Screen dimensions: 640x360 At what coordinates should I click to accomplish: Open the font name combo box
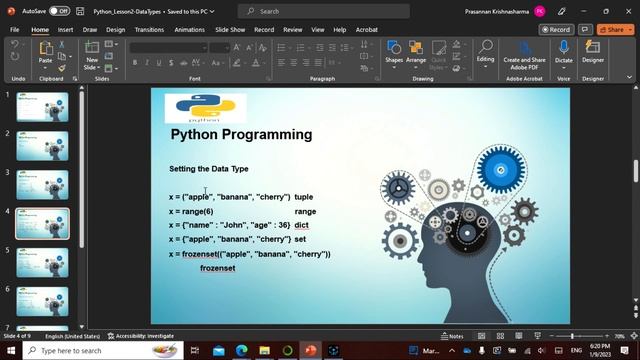tap(168, 48)
